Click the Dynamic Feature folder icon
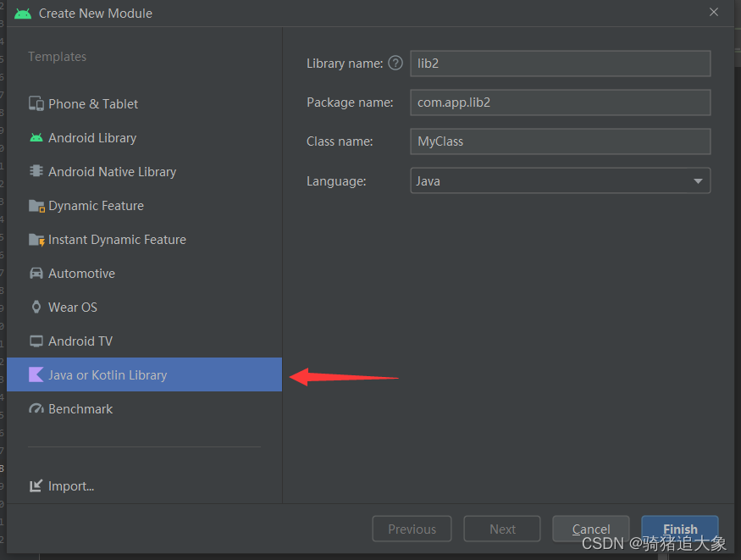 [37, 206]
